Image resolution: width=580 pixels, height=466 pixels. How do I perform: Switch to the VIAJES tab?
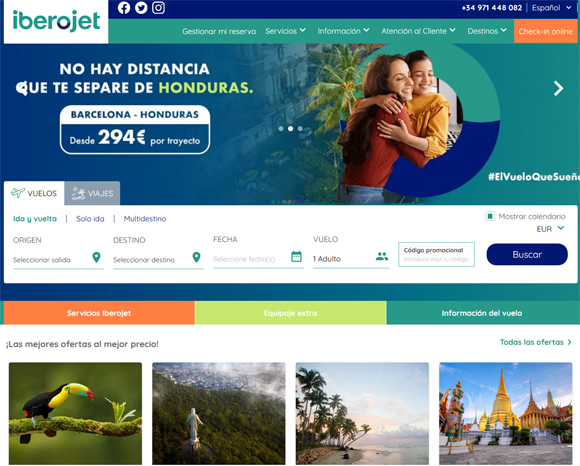pos(92,193)
